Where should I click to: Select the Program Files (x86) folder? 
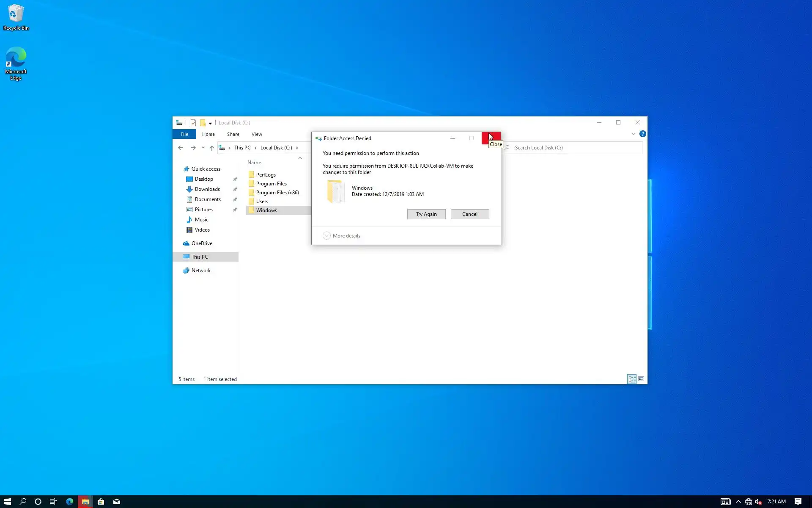point(277,193)
